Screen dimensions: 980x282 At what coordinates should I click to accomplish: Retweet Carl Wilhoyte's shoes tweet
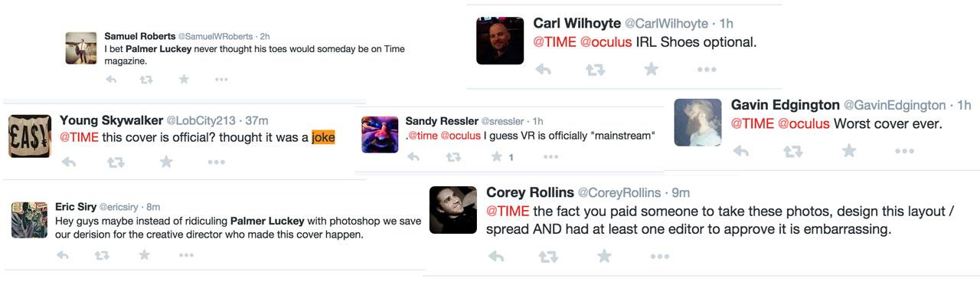[595, 70]
